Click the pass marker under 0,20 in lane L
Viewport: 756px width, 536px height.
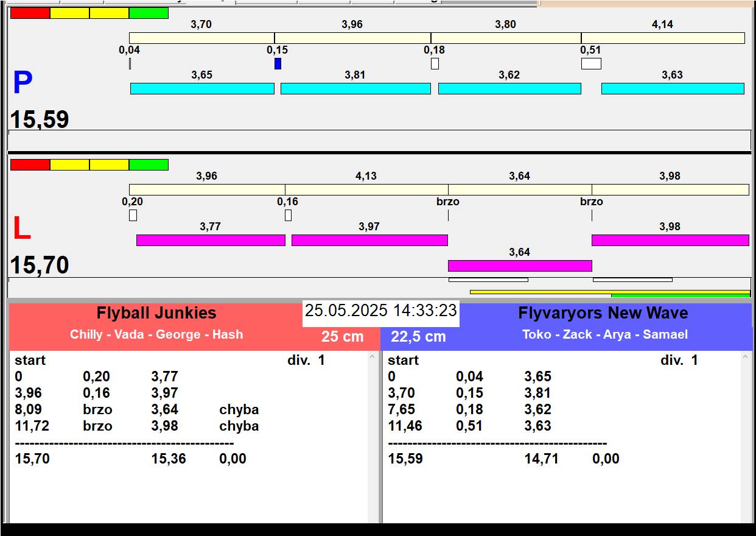[x=133, y=215]
